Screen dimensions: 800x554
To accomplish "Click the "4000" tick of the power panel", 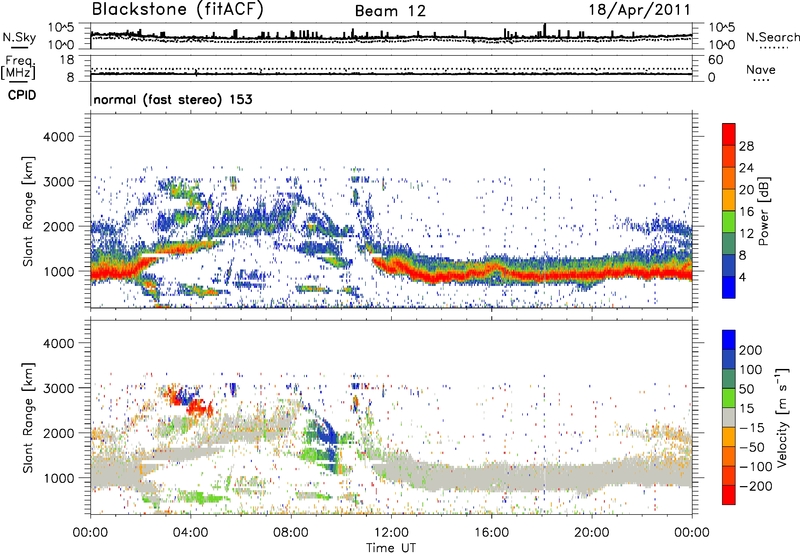I will point(59,137).
